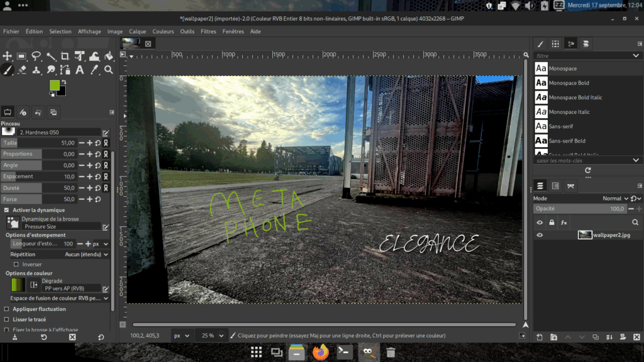644x362 pixels.
Task: Reset Taille to brush default size
Action: pyautogui.click(x=97, y=143)
